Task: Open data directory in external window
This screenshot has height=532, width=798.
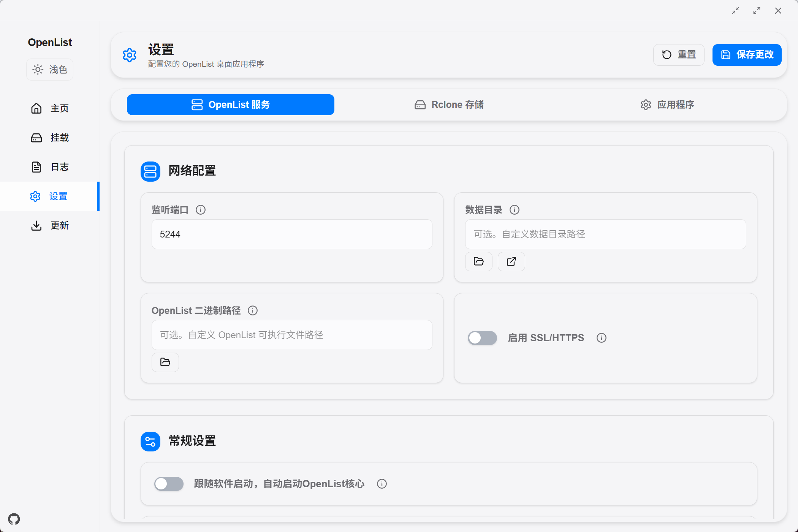Action: click(x=511, y=261)
